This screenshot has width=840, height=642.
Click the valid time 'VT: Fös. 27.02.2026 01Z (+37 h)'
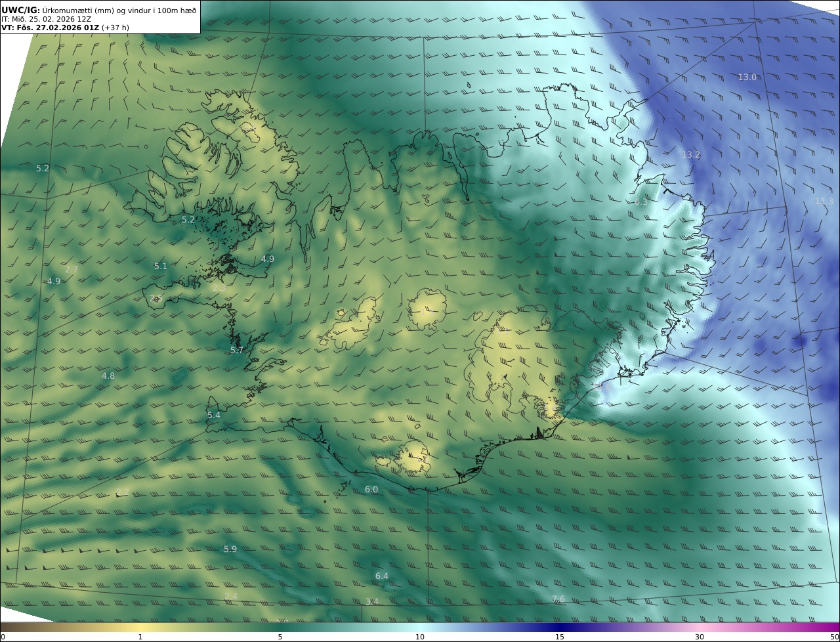65,28
